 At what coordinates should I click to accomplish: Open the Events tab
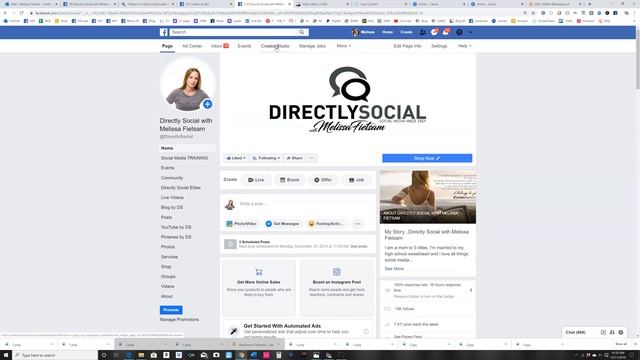[244, 46]
